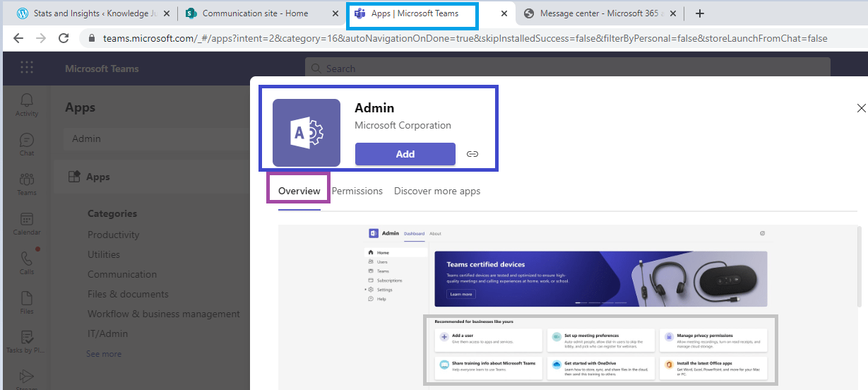Open Teams icon in left rail

[27, 184]
